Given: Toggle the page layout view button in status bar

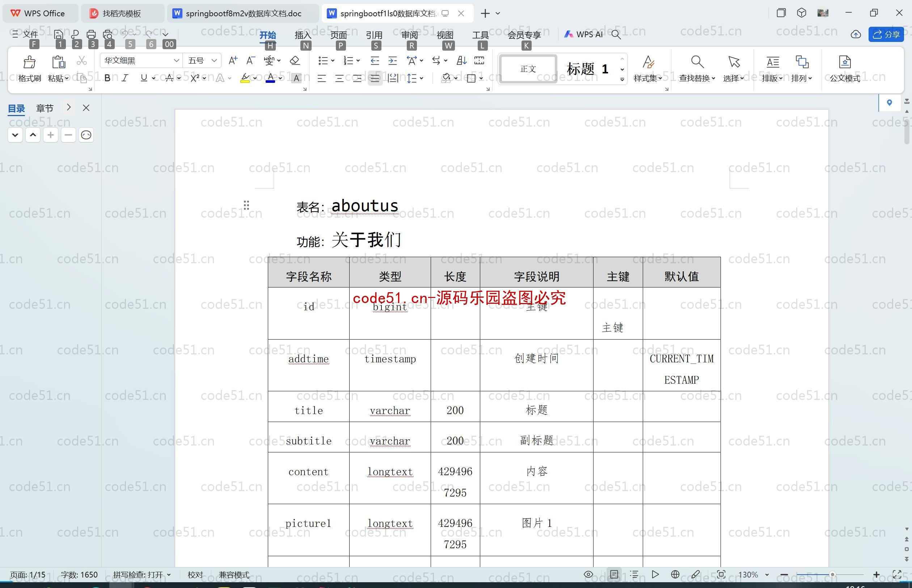Looking at the screenshot, I should click(x=614, y=574).
